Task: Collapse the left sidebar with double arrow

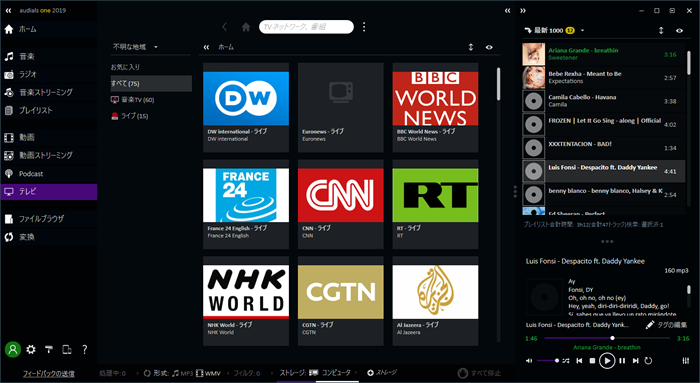Action: [x=8, y=10]
